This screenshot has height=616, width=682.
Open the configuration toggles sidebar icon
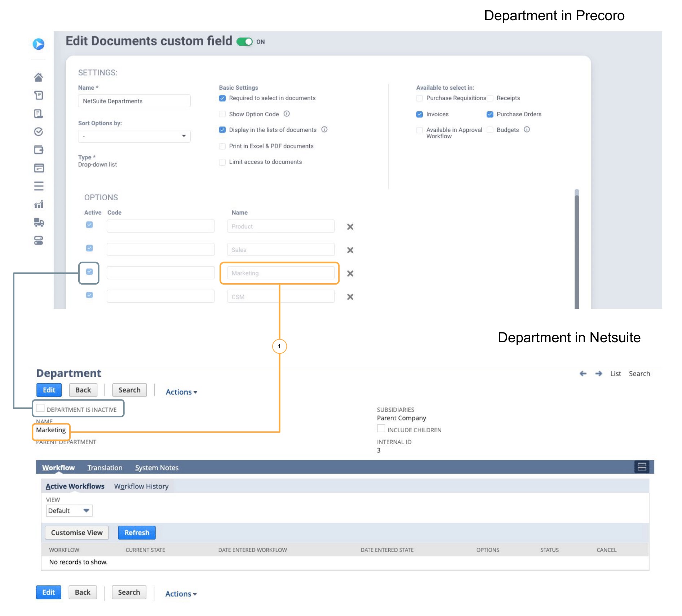(39, 240)
